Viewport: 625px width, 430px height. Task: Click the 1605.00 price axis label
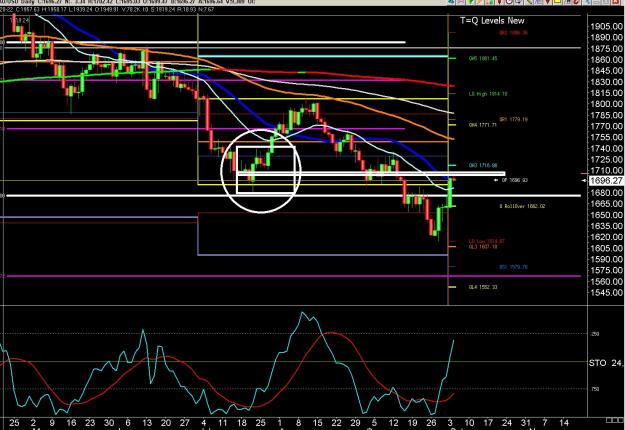point(606,248)
